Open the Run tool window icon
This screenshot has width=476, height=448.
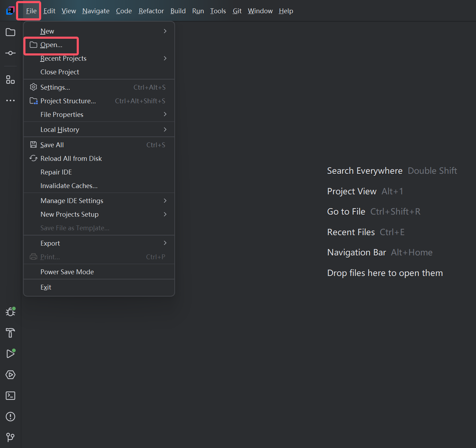pyautogui.click(x=10, y=353)
